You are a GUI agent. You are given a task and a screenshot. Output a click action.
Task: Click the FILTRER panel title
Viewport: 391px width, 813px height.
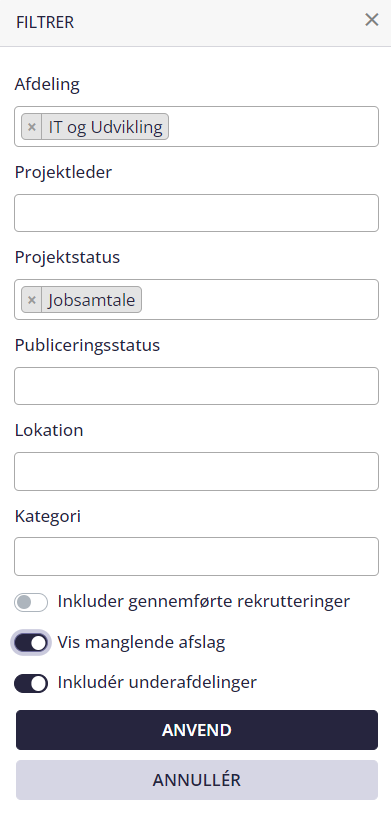coord(45,23)
